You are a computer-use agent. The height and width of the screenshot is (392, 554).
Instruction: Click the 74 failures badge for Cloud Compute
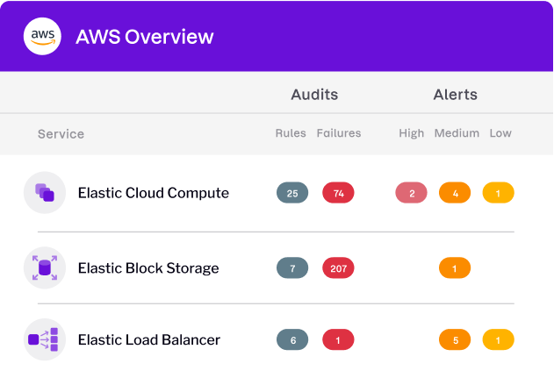(338, 193)
